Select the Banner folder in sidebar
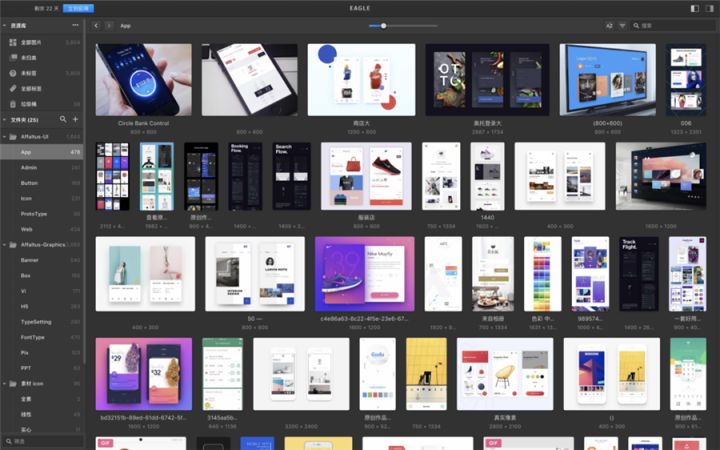 click(x=41, y=260)
